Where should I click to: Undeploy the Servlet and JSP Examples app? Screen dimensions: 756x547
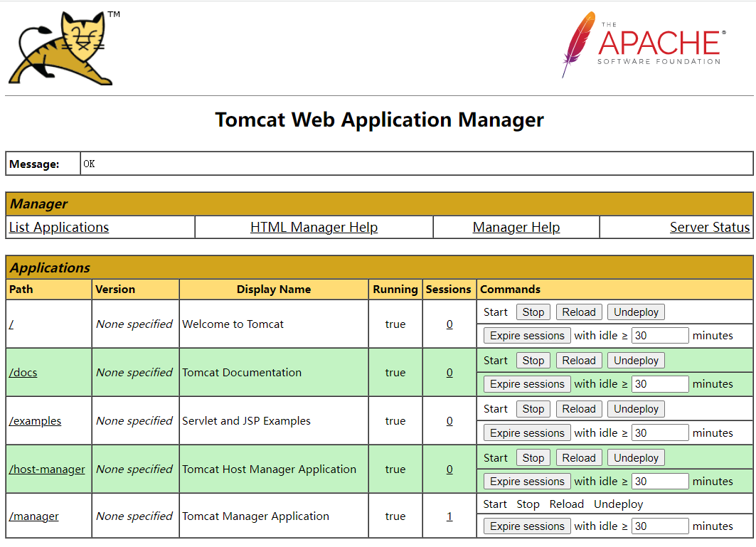point(636,409)
